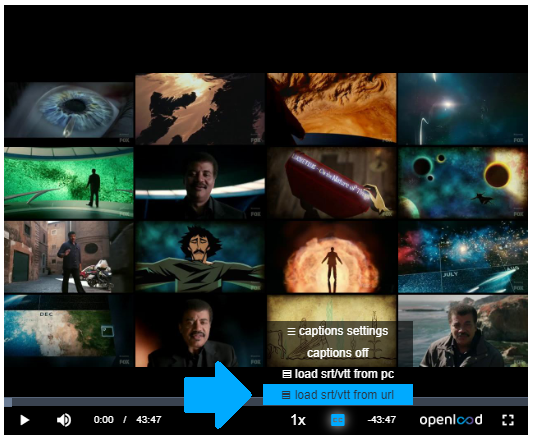Click the total duration 43:47 text

pyautogui.click(x=149, y=420)
